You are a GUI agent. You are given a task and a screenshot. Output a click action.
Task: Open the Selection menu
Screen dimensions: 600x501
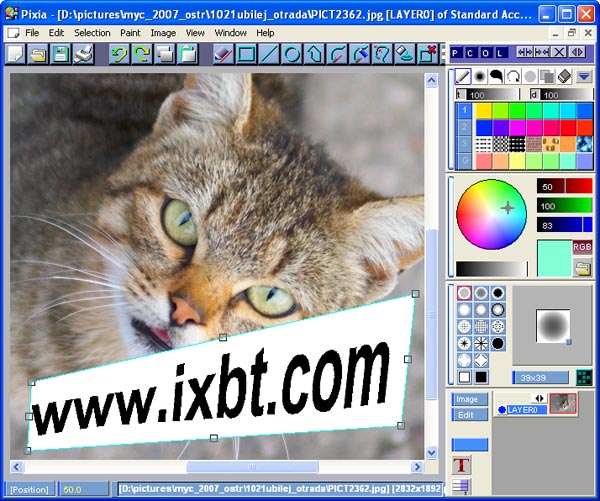pyautogui.click(x=92, y=33)
